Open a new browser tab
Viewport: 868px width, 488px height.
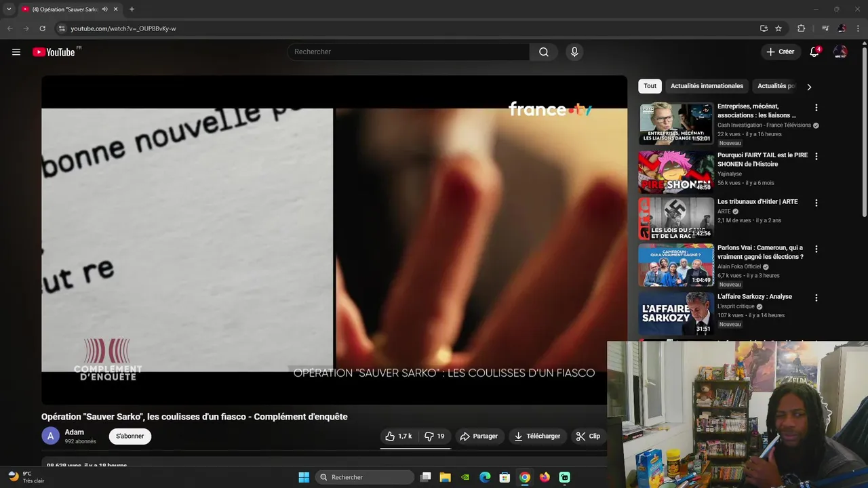132,9
